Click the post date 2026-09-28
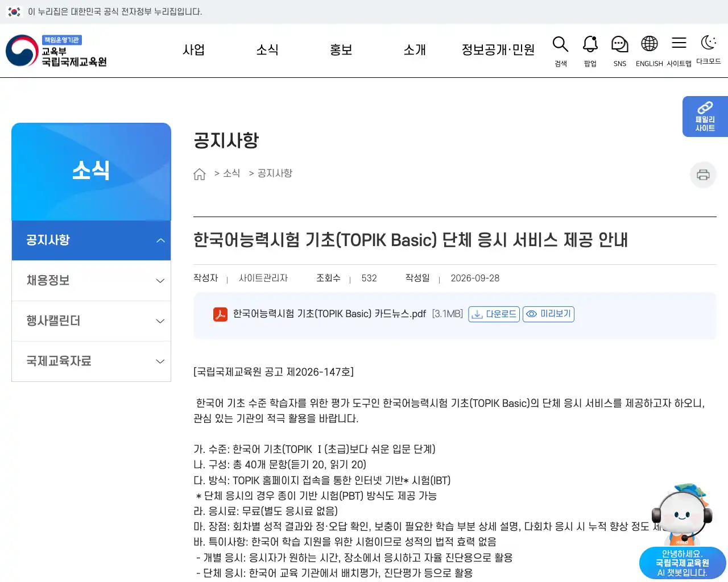This screenshot has width=728, height=582. click(x=475, y=278)
